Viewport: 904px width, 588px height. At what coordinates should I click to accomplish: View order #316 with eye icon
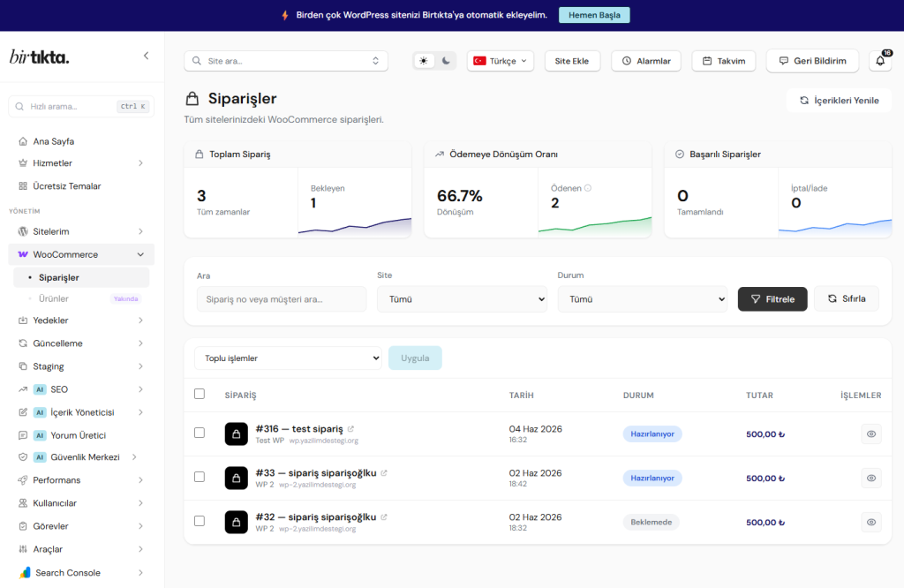point(871,433)
